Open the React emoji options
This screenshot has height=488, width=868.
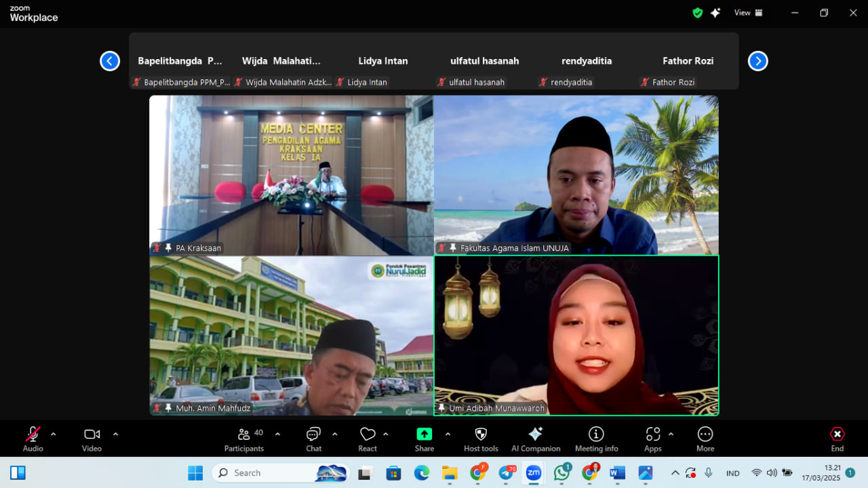pos(368,439)
